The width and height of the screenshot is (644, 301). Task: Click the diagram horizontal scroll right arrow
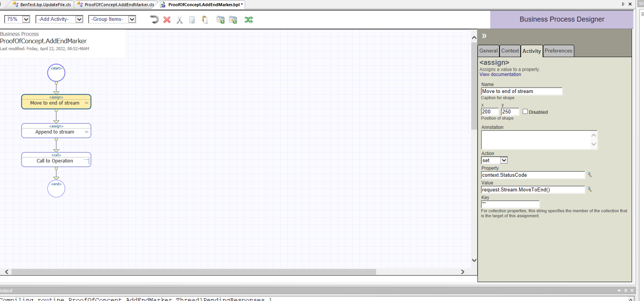tap(462, 272)
